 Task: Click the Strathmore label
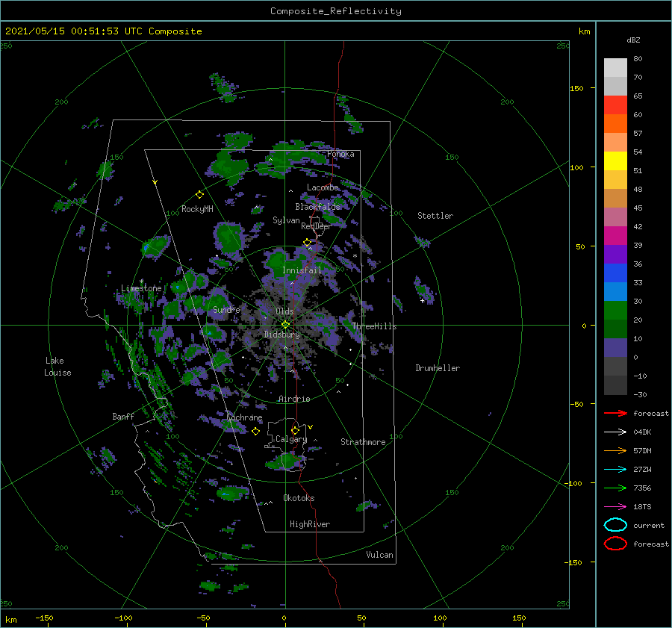[x=363, y=442]
